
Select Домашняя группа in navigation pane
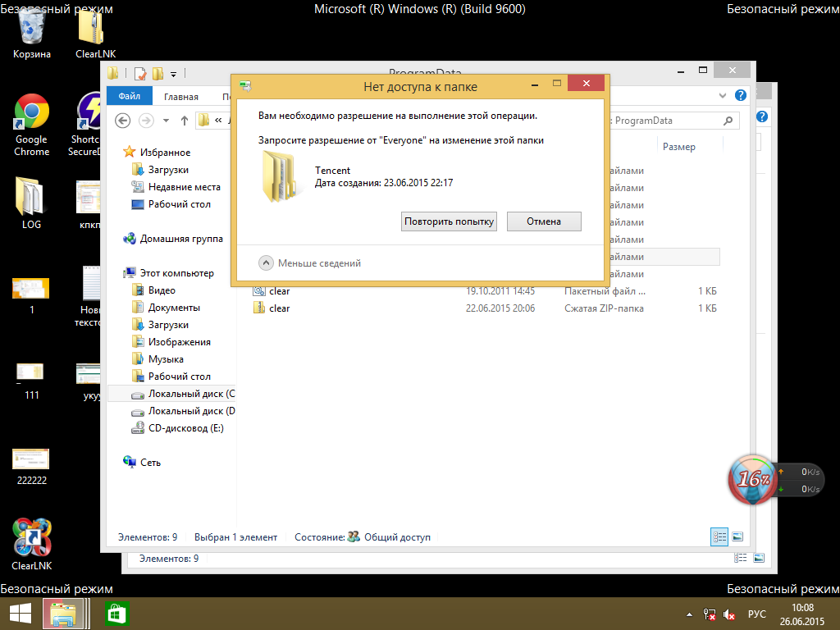click(173, 239)
